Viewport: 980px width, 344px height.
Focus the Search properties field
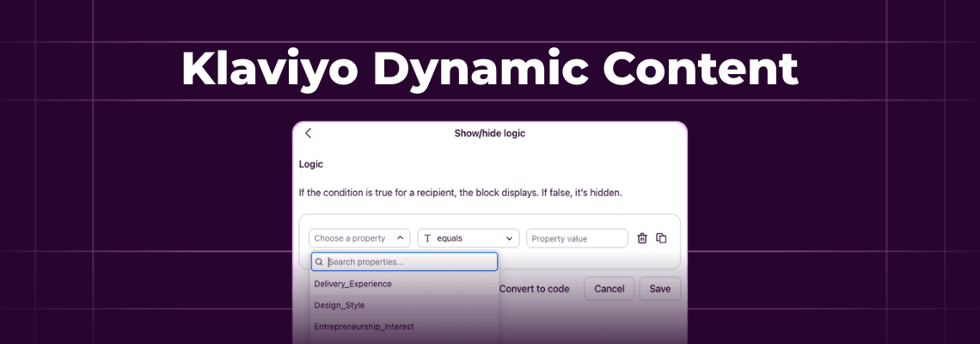pyautogui.click(x=404, y=261)
